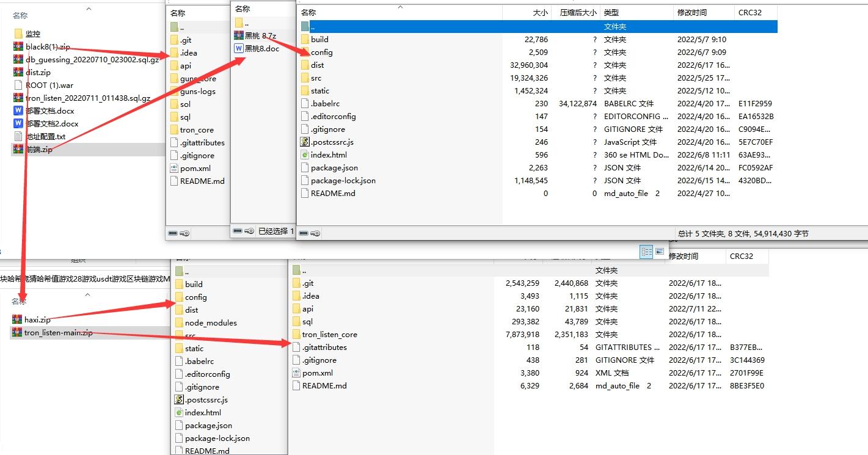The height and width of the screenshot is (455, 868).
Task: Select the 黑桃 8.7z archive icon
Action: tap(239, 36)
